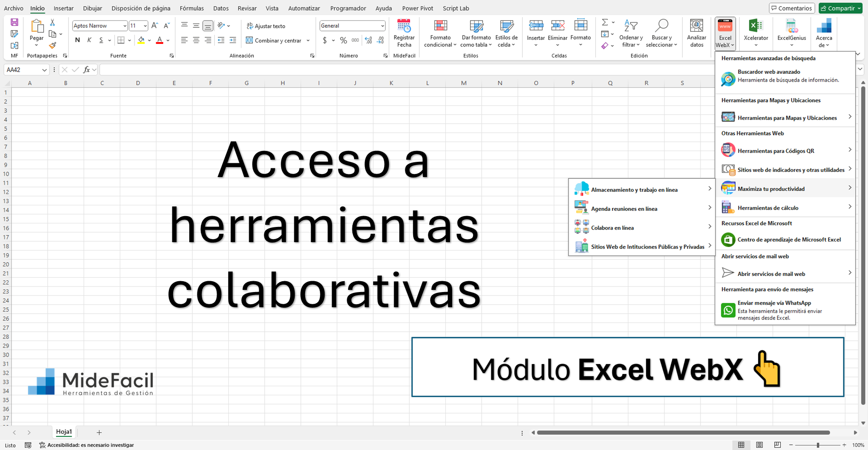Click Insertar celdas icon
The width and height of the screenshot is (868, 450).
point(536,26)
